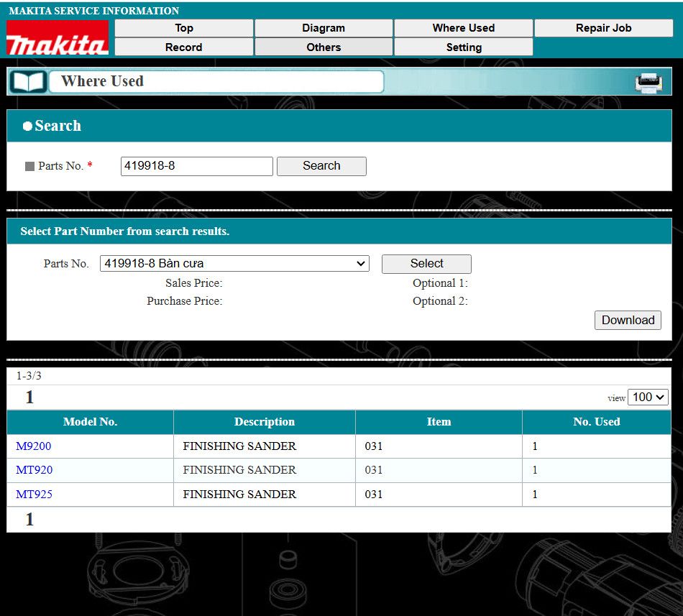Click the No. Used column header
This screenshot has width=683, height=616.
pyautogui.click(x=597, y=422)
